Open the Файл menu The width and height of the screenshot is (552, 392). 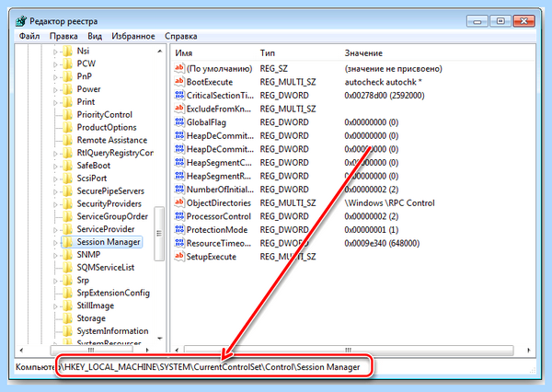point(29,36)
